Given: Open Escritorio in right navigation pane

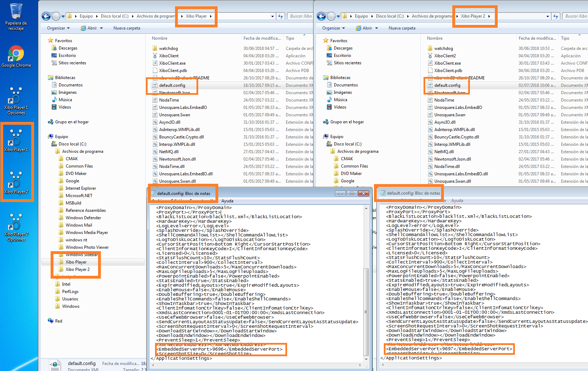Looking at the screenshot, I should click(x=342, y=56).
